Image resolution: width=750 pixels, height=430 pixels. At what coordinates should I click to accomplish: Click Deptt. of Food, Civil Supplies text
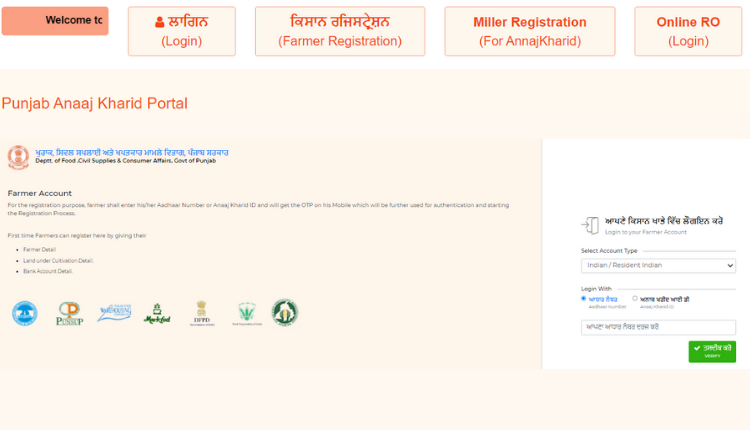(x=126, y=161)
